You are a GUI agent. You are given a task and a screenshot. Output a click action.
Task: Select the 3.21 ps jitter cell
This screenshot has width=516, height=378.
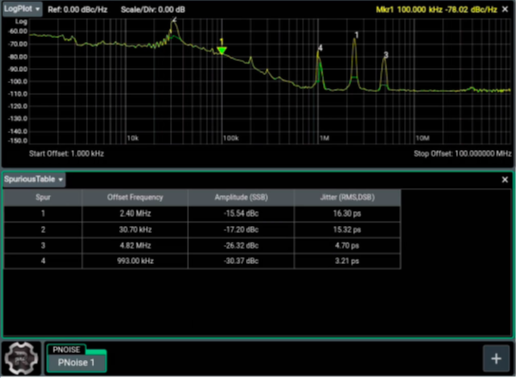click(347, 261)
